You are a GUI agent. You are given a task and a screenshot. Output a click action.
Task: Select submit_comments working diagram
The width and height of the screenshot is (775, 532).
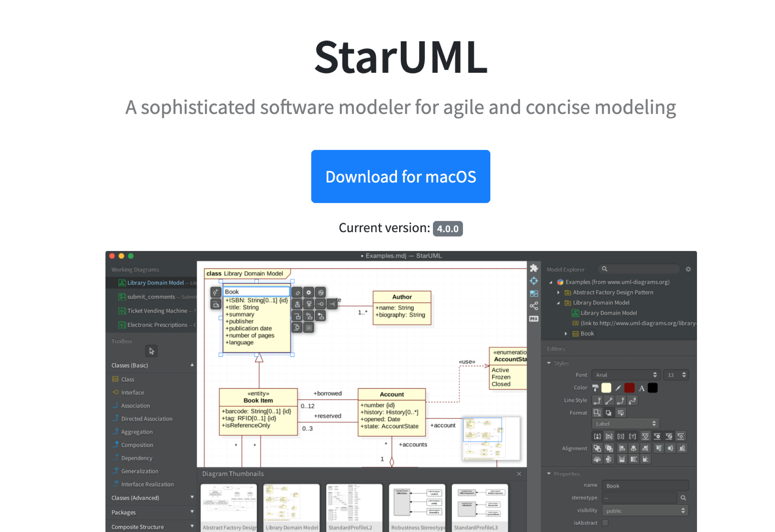pos(151,297)
